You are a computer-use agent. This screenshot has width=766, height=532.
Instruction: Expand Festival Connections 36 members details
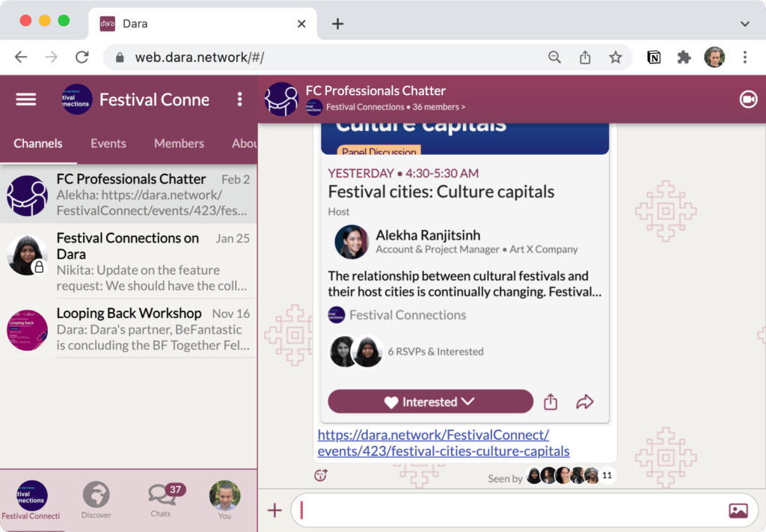tap(395, 106)
